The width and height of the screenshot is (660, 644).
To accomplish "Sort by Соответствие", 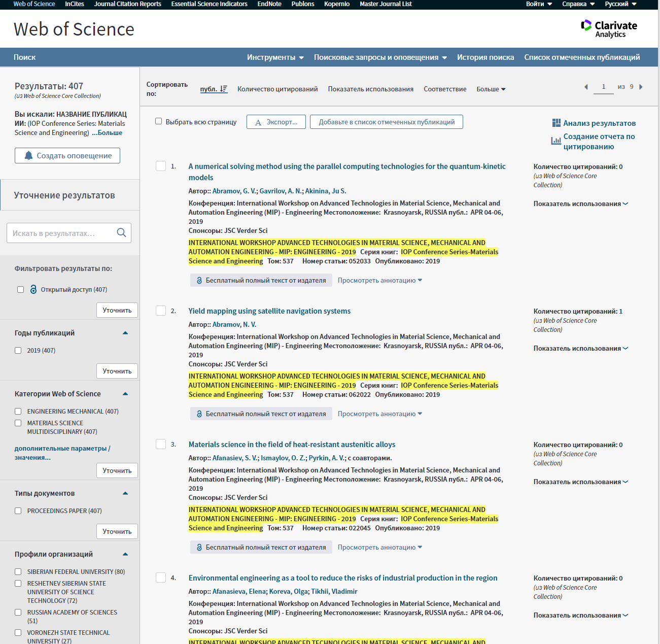I will pyautogui.click(x=445, y=89).
